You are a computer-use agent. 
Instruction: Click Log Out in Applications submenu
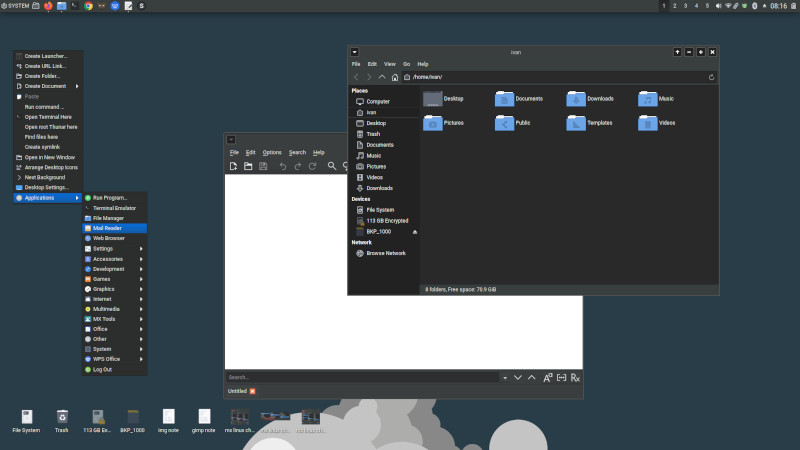pos(115,369)
